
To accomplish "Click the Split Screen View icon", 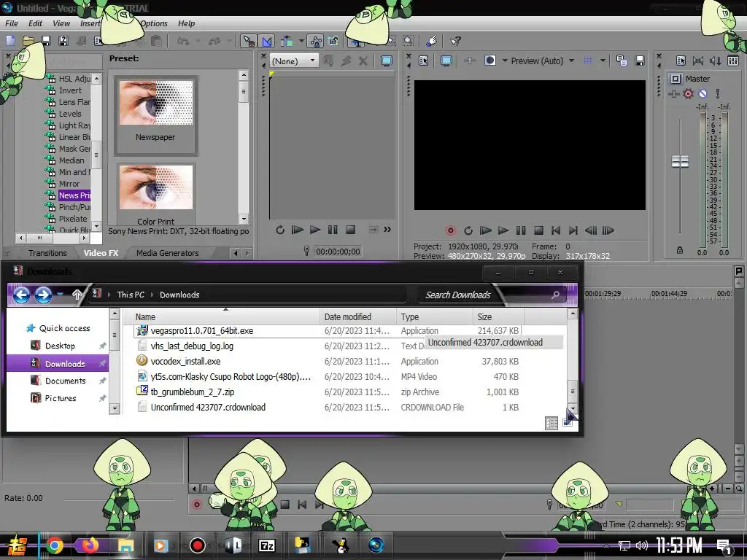I will pos(490,61).
